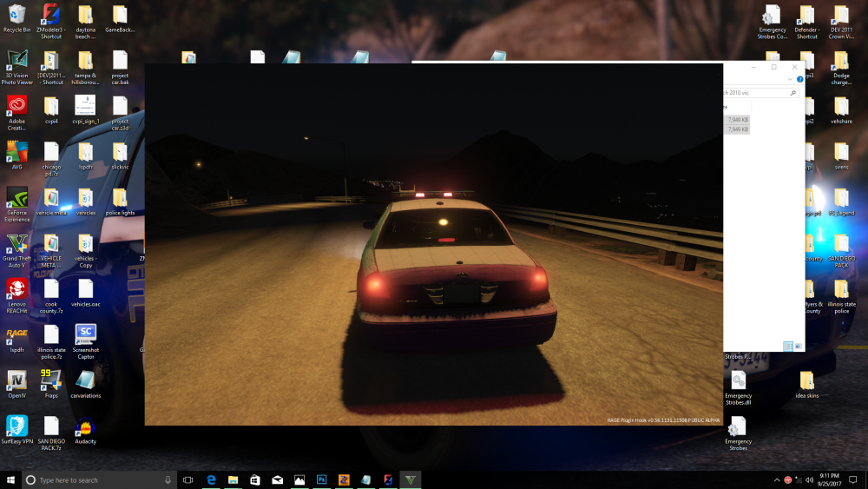Expand the File Explorer ribbon chevron

(790, 79)
